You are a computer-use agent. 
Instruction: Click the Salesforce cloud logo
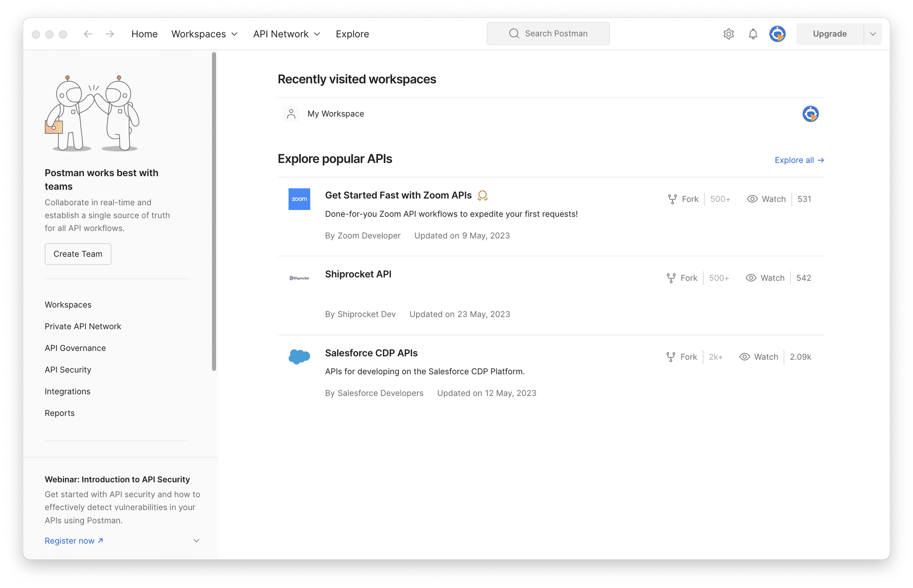(299, 357)
